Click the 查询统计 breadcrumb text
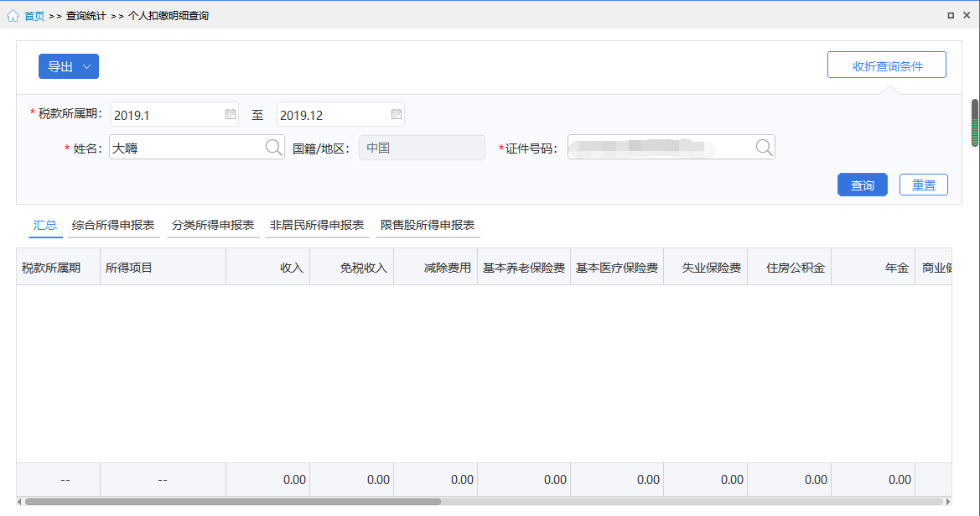 point(86,16)
